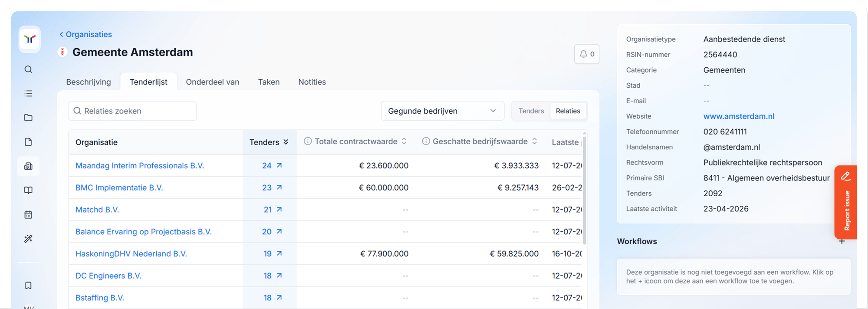Click Laatste activiteit date 23-04-2026
The width and height of the screenshot is (868, 309).
(x=726, y=209)
